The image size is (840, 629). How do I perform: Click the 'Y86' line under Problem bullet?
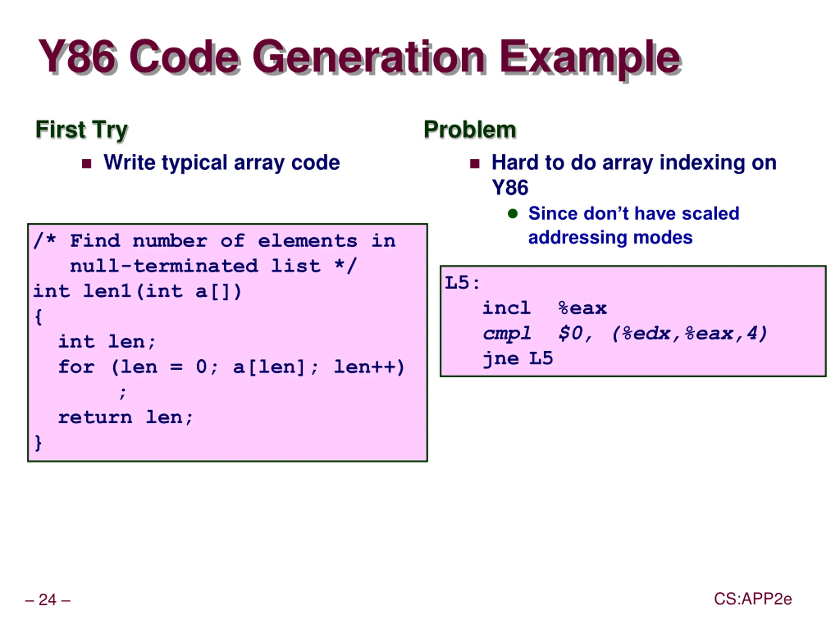(x=510, y=188)
